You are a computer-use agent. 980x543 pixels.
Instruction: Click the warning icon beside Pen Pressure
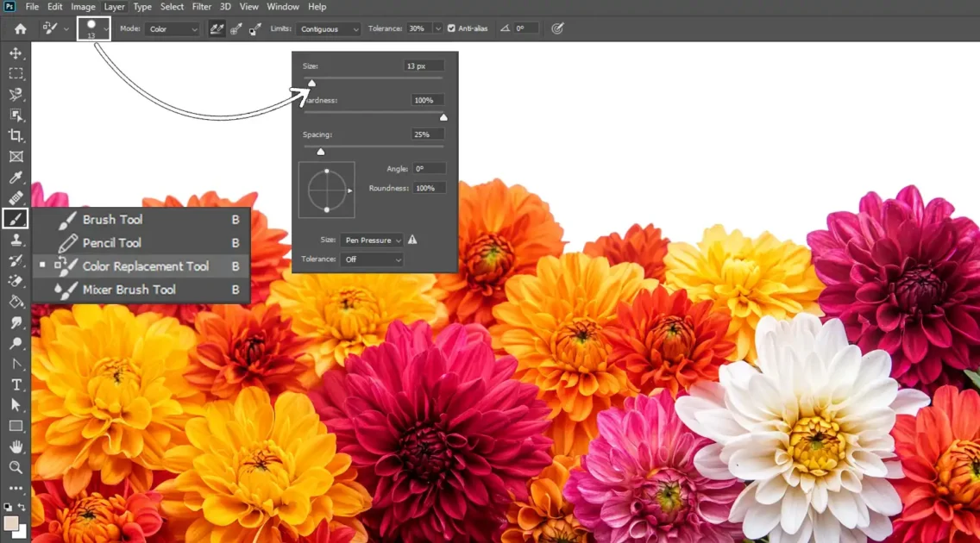pos(412,240)
